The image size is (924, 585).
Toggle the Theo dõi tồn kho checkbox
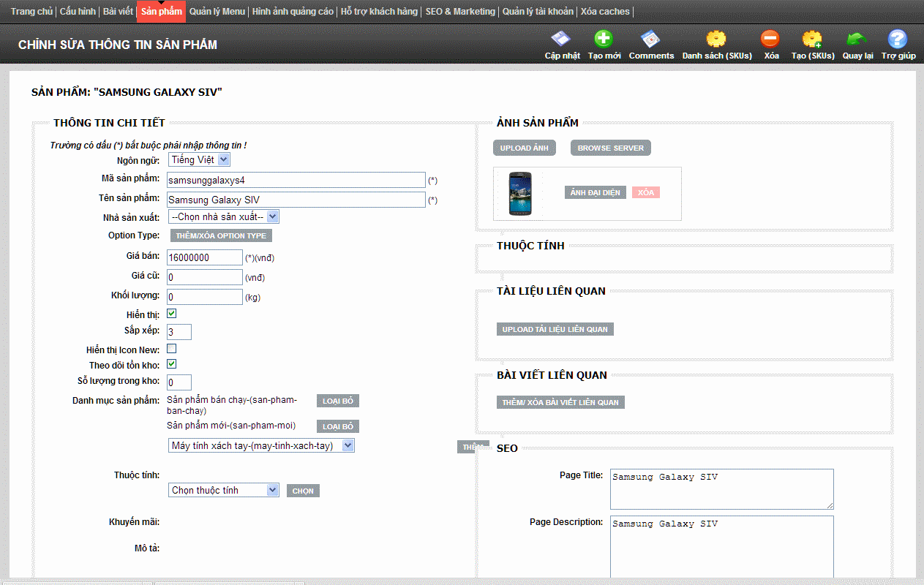172,363
